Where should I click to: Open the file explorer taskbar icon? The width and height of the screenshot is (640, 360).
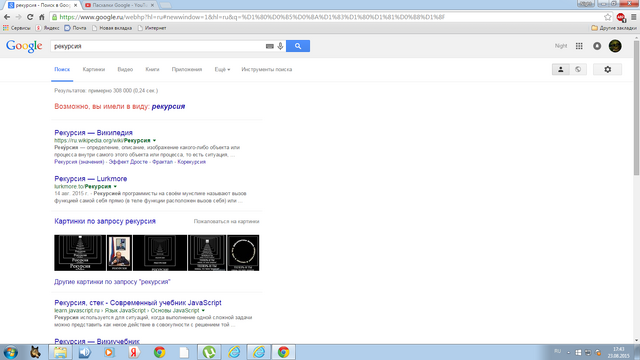(x=60, y=352)
